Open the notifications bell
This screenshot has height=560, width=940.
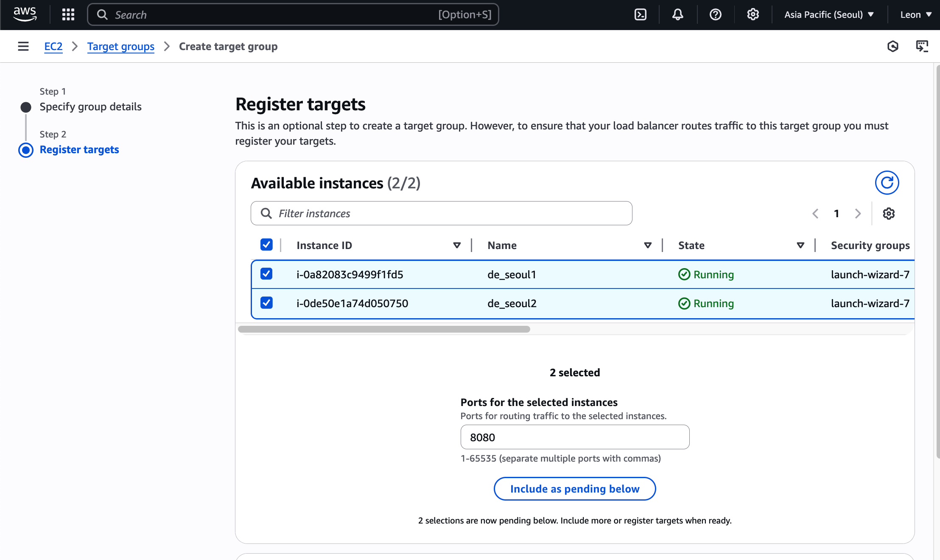(677, 14)
